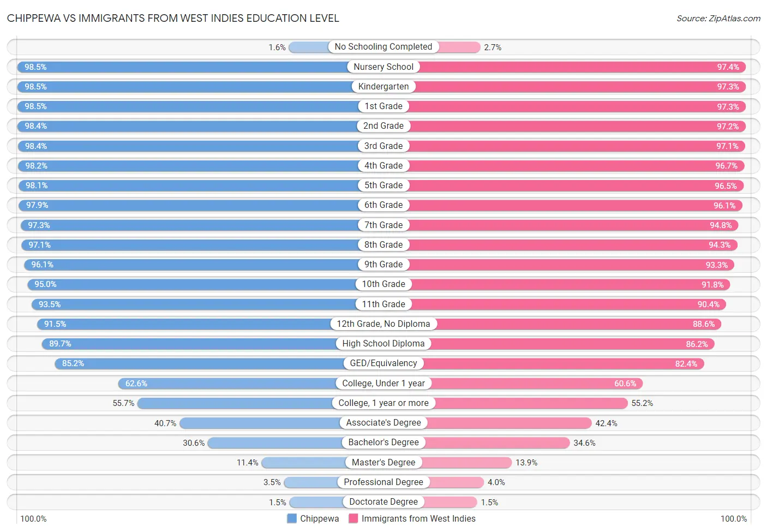Select the Doctorate Degree label
Screen dimensions: 767x532
tap(383, 501)
